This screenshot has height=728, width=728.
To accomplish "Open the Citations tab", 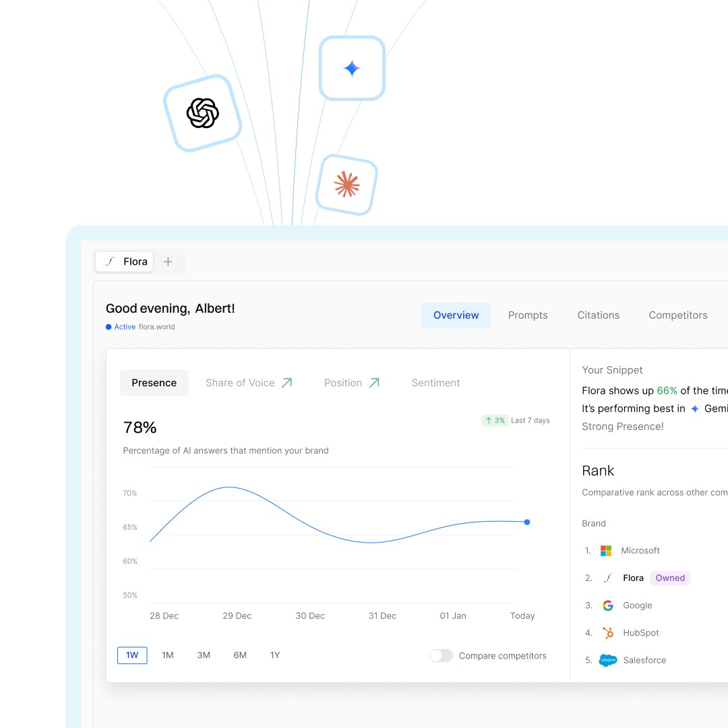I will pyautogui.click(x=599, y=315).
